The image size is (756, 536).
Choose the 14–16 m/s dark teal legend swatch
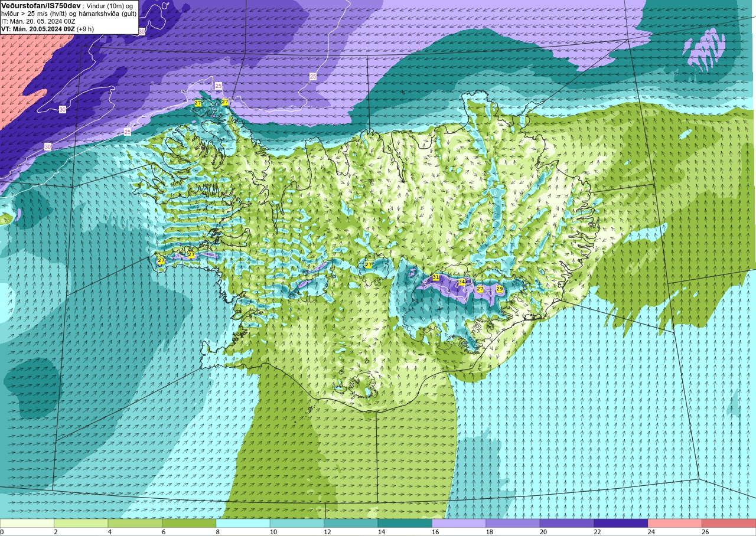(405, 523)
